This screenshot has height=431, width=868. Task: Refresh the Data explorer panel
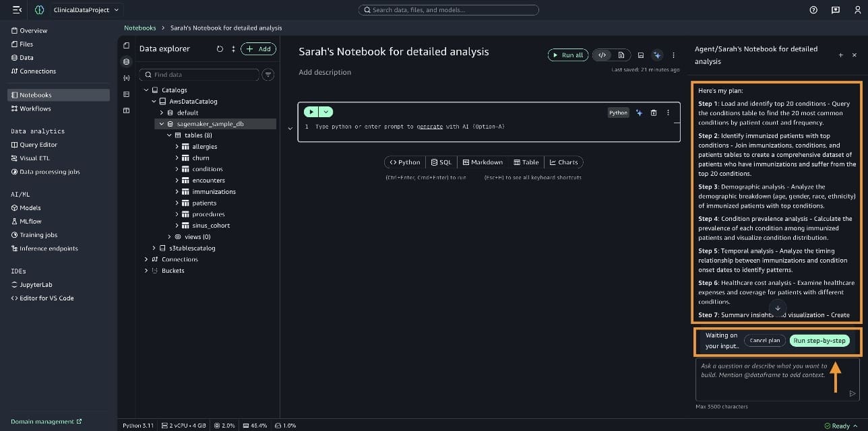click(x=220, y=49)
